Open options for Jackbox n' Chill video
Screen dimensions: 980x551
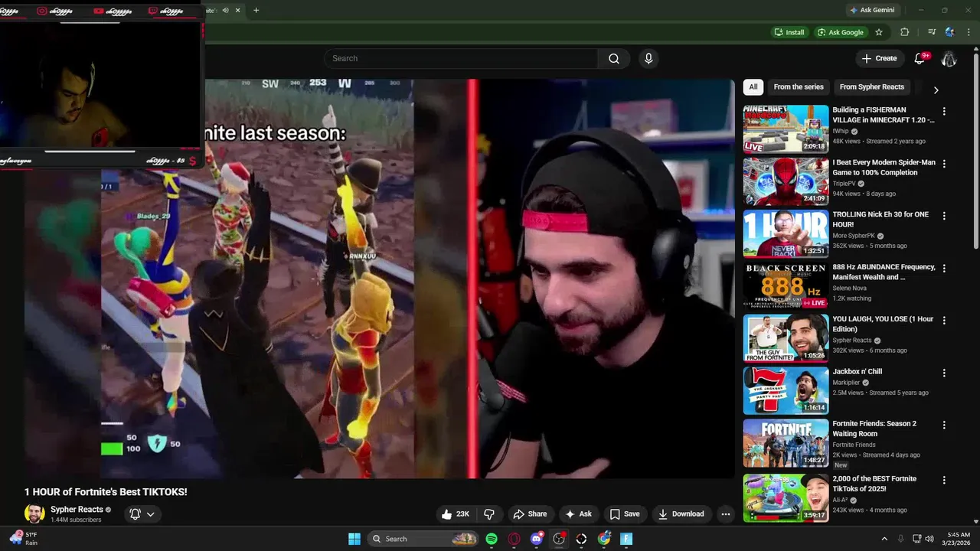[944, 373]
